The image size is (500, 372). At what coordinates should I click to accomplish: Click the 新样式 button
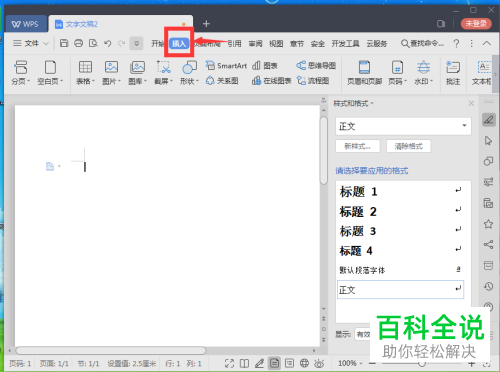tap(358, 146)
